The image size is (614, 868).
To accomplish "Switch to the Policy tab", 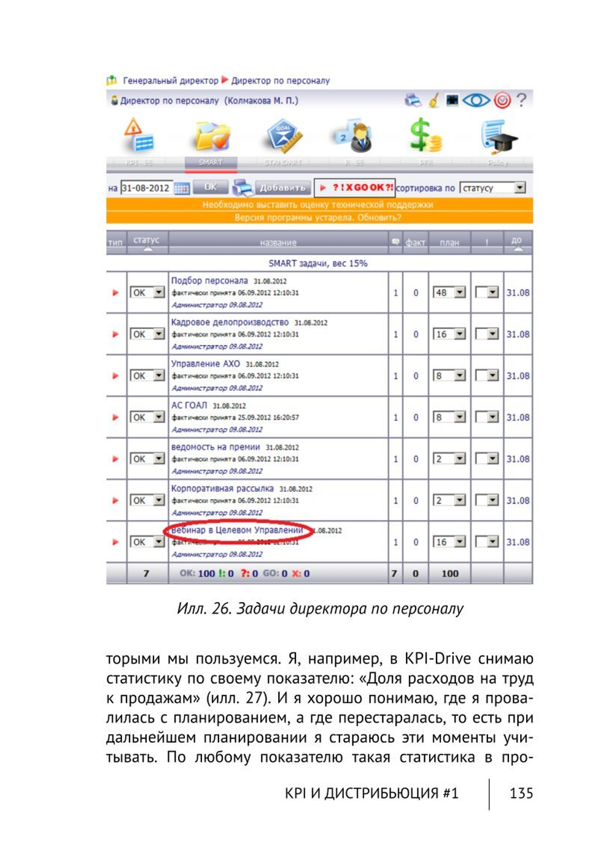I will click(497, 163).
